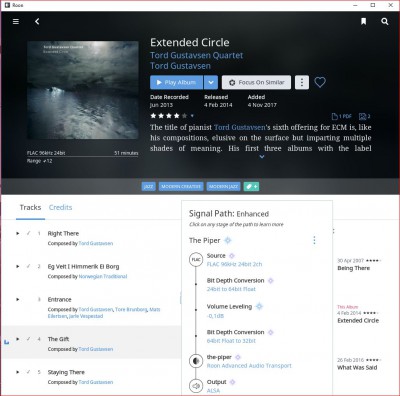Set the album rating on the stars
Image resolution: width=400 pixels, height=396 pixels.
click(x=169, y=116)
